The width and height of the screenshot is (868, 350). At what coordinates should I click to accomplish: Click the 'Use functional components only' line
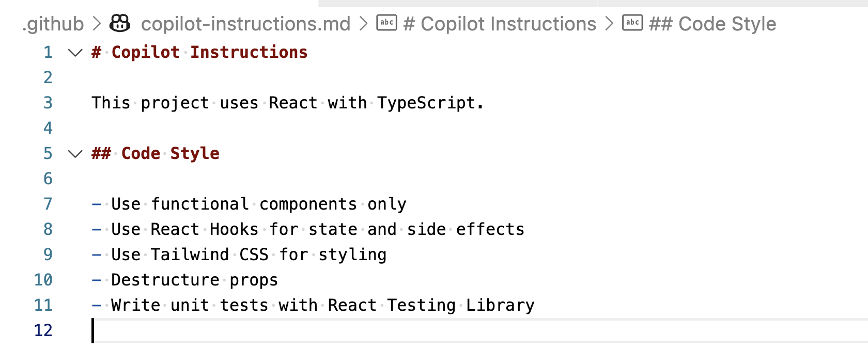point(249,204)
